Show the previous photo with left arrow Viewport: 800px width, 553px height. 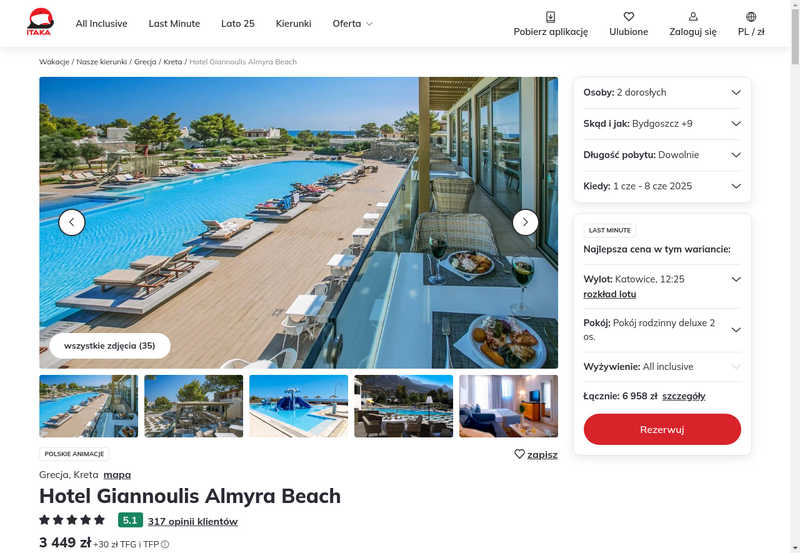(x=72, y=222)
